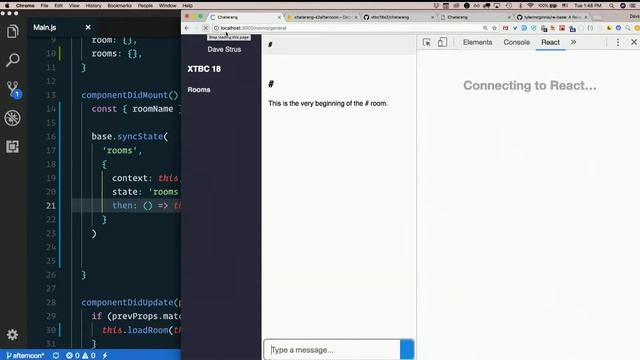Open Source Control view with 1 pending change

click(13, 89)
